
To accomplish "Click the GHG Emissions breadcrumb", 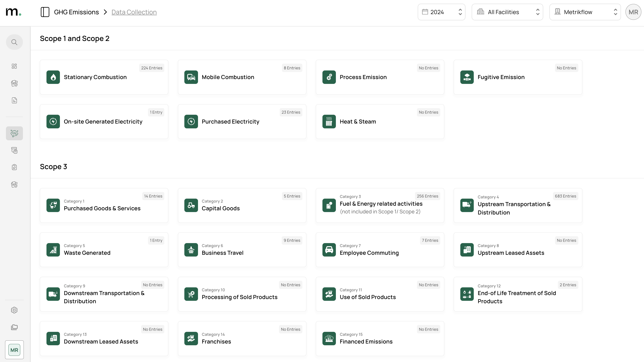I will [76, 12].
